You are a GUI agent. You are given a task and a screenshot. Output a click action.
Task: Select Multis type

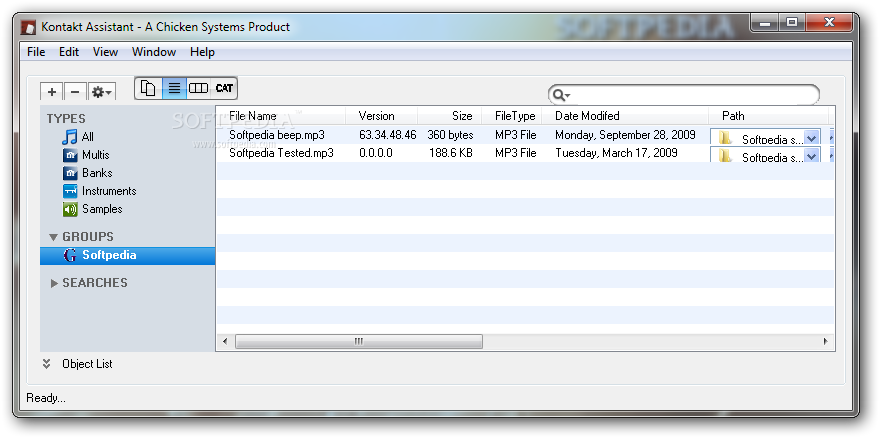tap(95, 155)
